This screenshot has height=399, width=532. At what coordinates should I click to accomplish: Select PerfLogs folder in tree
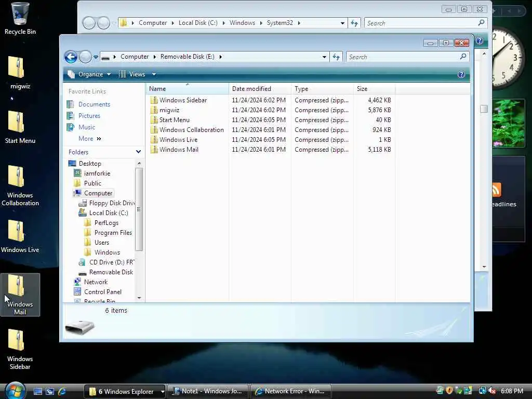pos(106,222)
